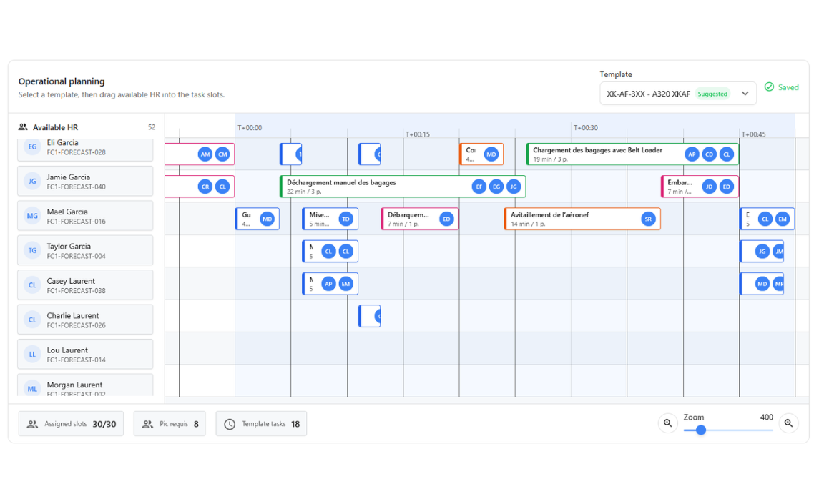Select the Morgan Laurent name in HR list

coord(74,385)
